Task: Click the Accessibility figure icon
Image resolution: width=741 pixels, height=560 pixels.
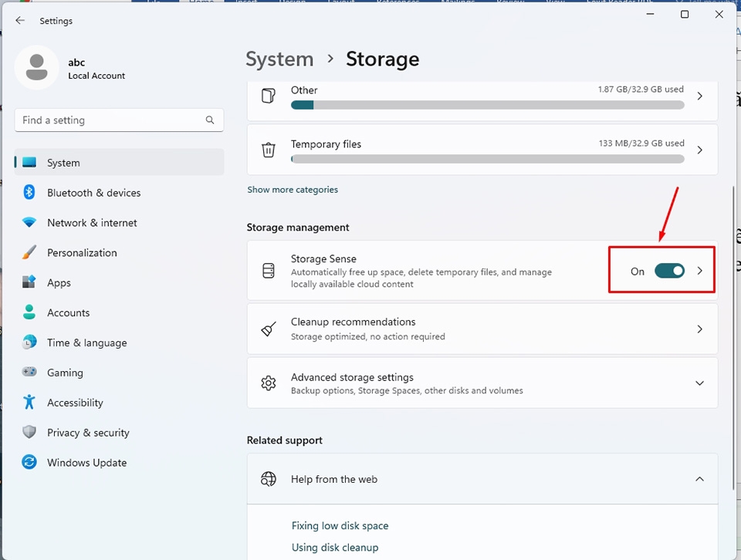Action: [29, 403]
